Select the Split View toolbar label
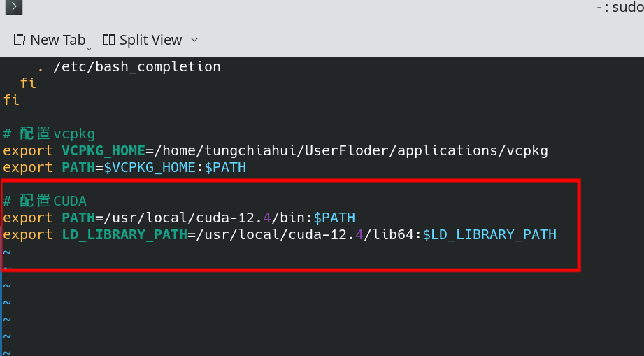Viewport: 644px width, 356px height. (150, 40)
